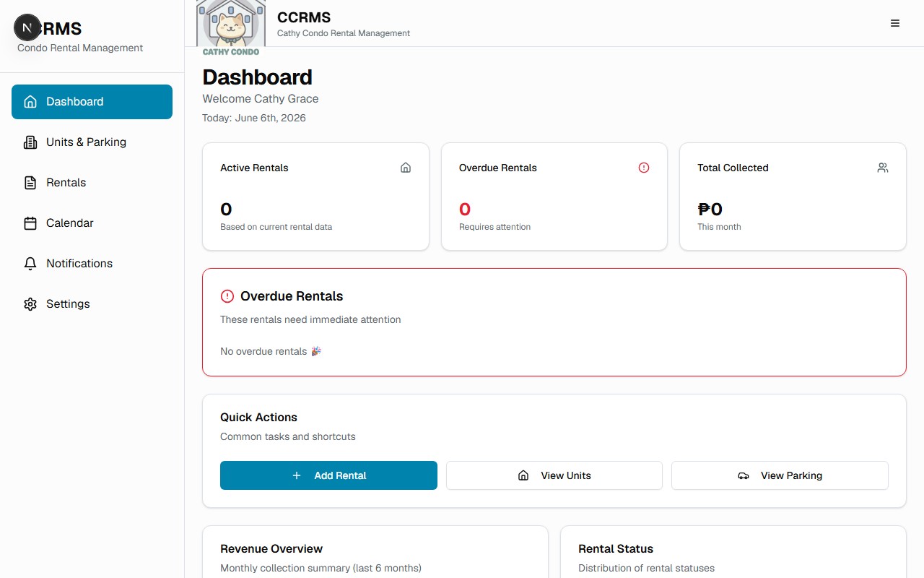Click the Add Rental button
924x578 pixels.
click(328, 475)
